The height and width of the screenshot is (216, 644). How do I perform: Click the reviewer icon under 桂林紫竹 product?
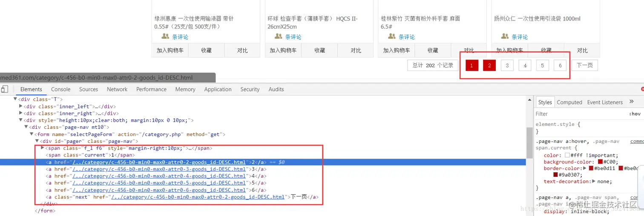[x=392, y=37]
